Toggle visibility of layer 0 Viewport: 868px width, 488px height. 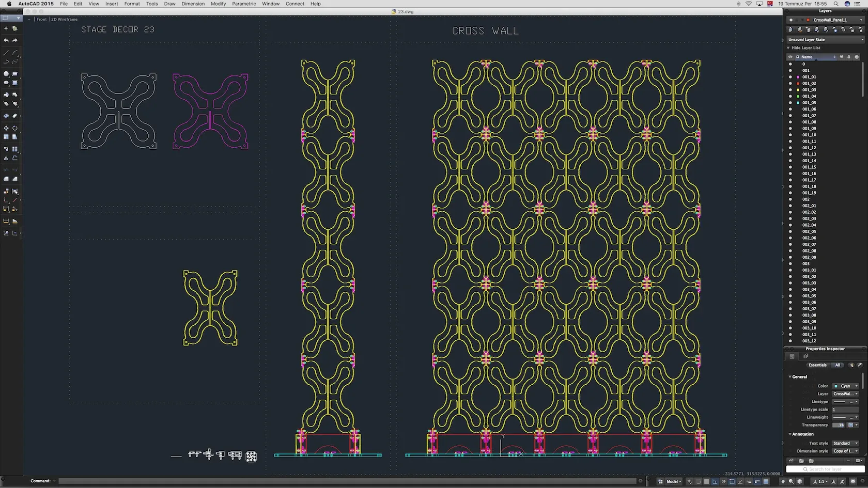pyautogui.click(x=790, y=64)
